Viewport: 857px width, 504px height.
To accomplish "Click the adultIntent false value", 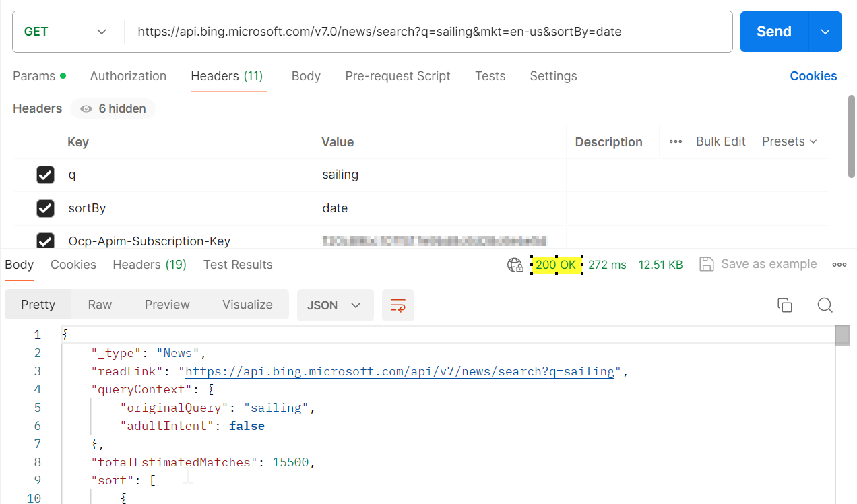I will pos(247,426).
